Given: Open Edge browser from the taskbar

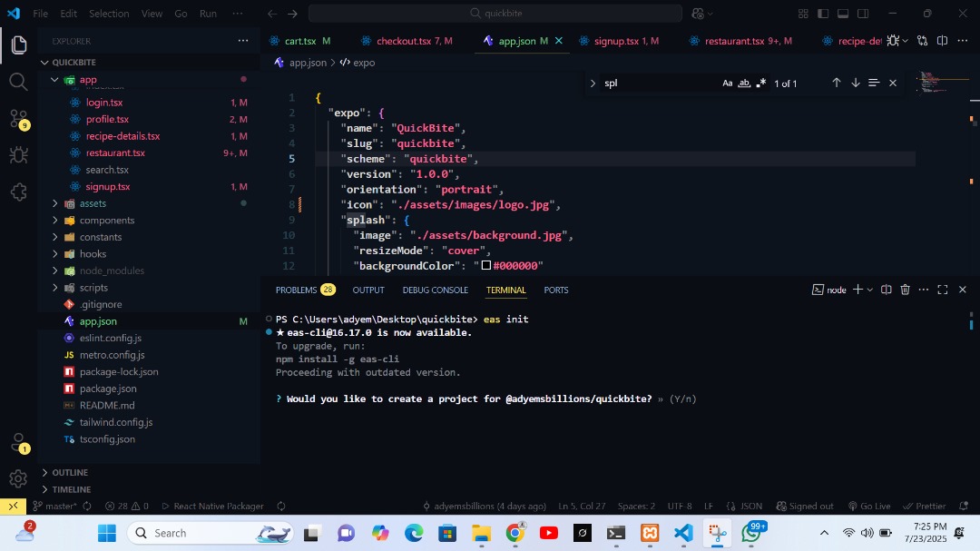Looking at the screenshot, I should [x=414, y=533].
